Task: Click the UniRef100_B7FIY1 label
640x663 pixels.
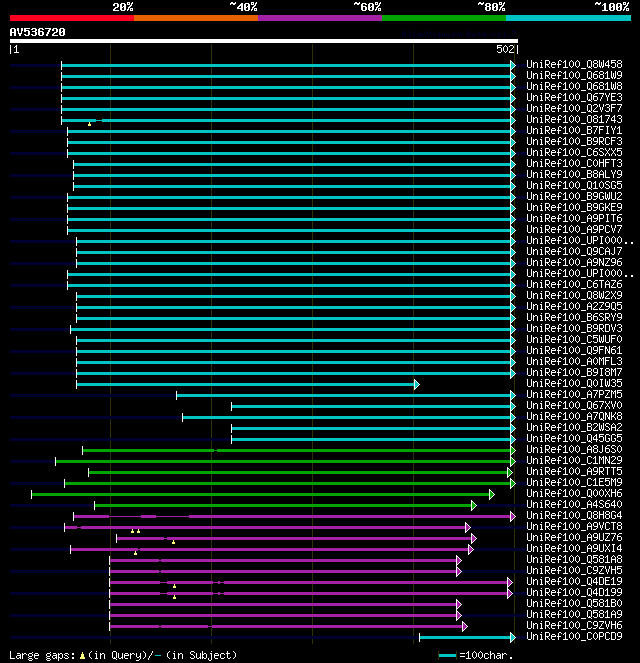Action: coord(574,130)
